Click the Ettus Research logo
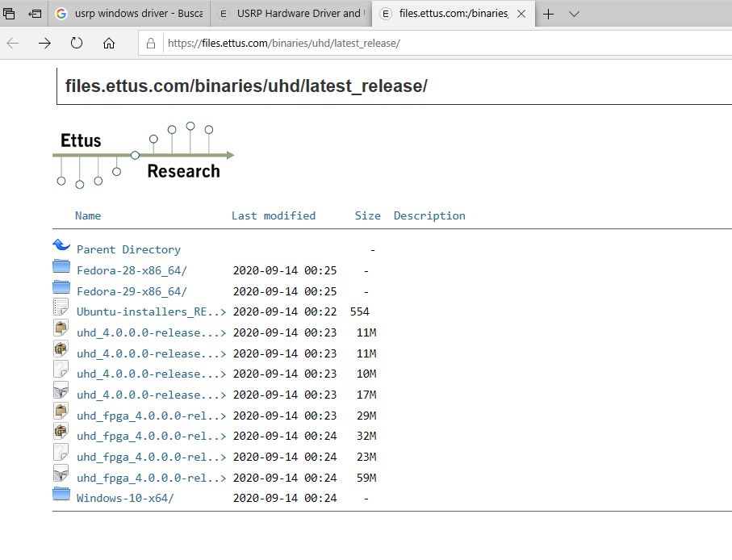Image resolution: width=732 pixels, height=560 pixels. (144, 156)
